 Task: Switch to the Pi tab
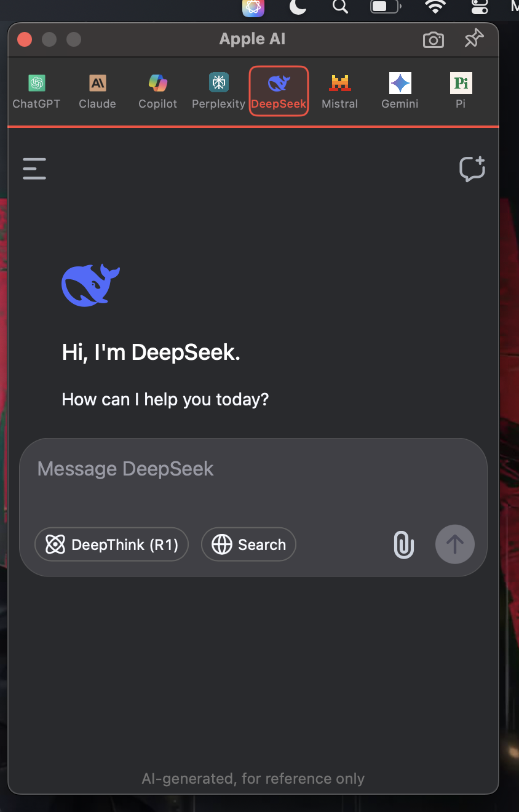pyautogui.click(x=461, y=91)
